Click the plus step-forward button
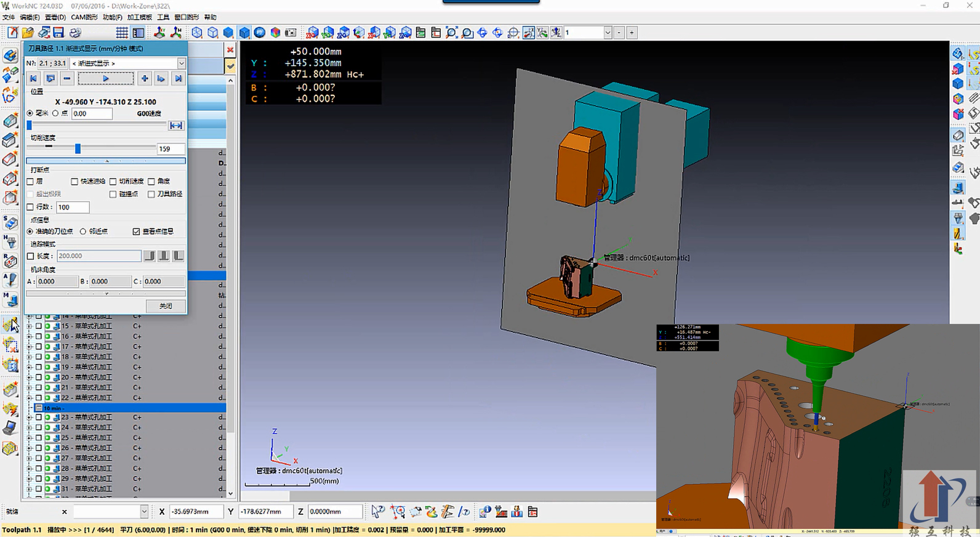The image size is (980, 537). click(x=145, y=78)
